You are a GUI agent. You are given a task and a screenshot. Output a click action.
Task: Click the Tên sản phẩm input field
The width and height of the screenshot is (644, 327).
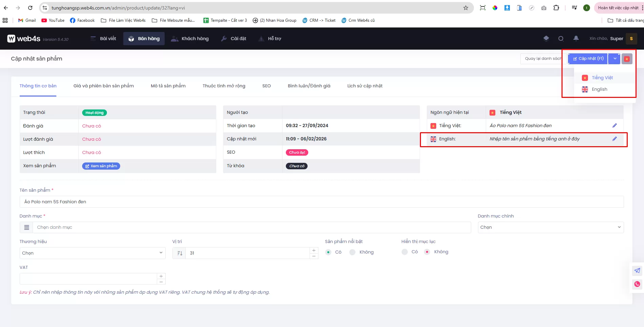[x=321, y=202]
